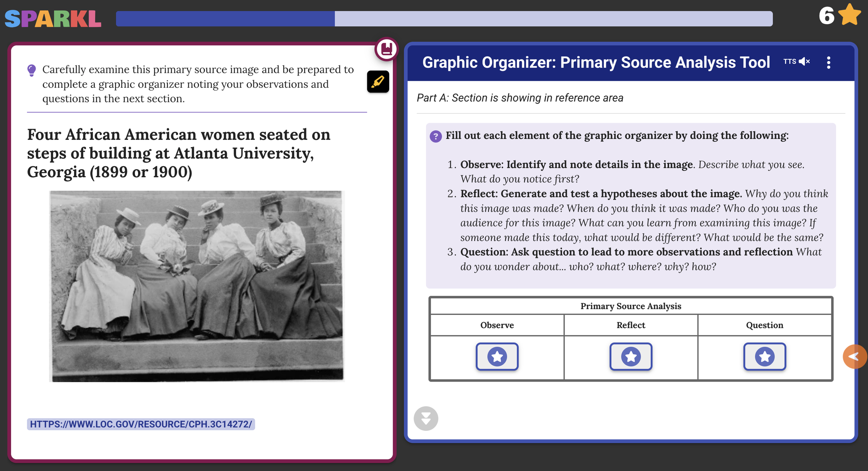This screenshot has height=471, width=868.
Task: Open the Observe star button
Action: click(497, 356)
